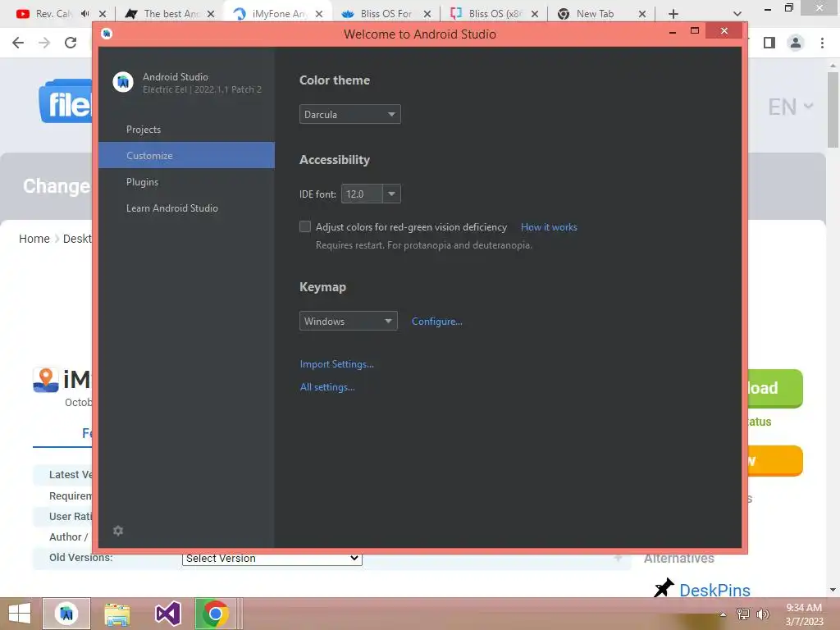Viewport: 840px width, 630px height.
Task: Click the volume icon in system tray
Action: pos(762,614)
